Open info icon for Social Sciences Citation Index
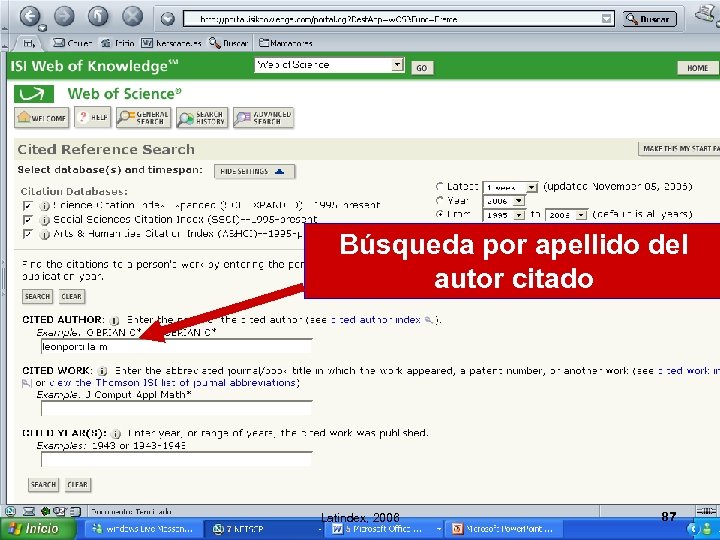 (45, 220)
